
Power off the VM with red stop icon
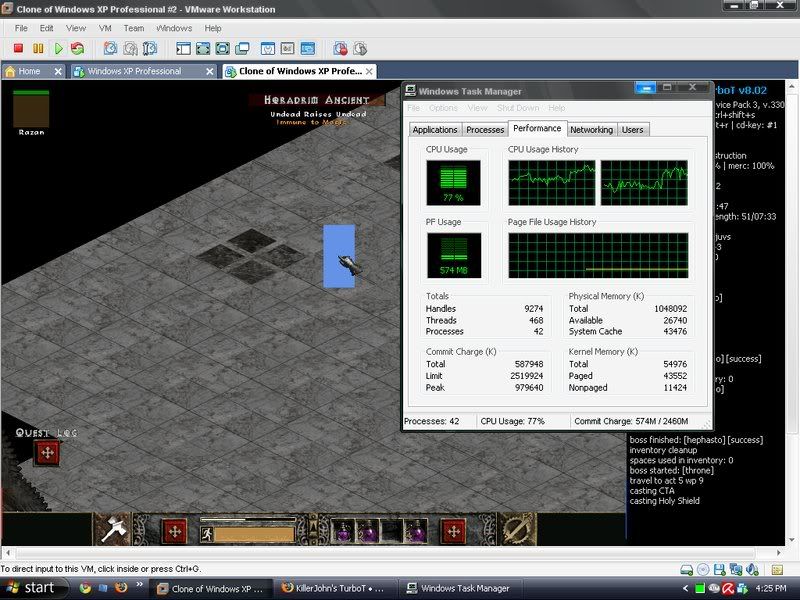[x=18, y=48]
